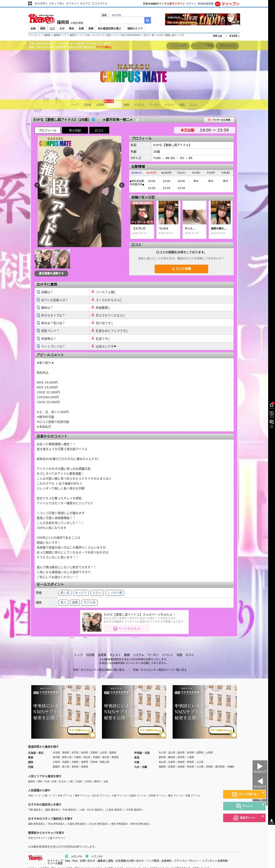Click the search magnifier button
Viewport: 275px width, 868px height.
point(147,20)
